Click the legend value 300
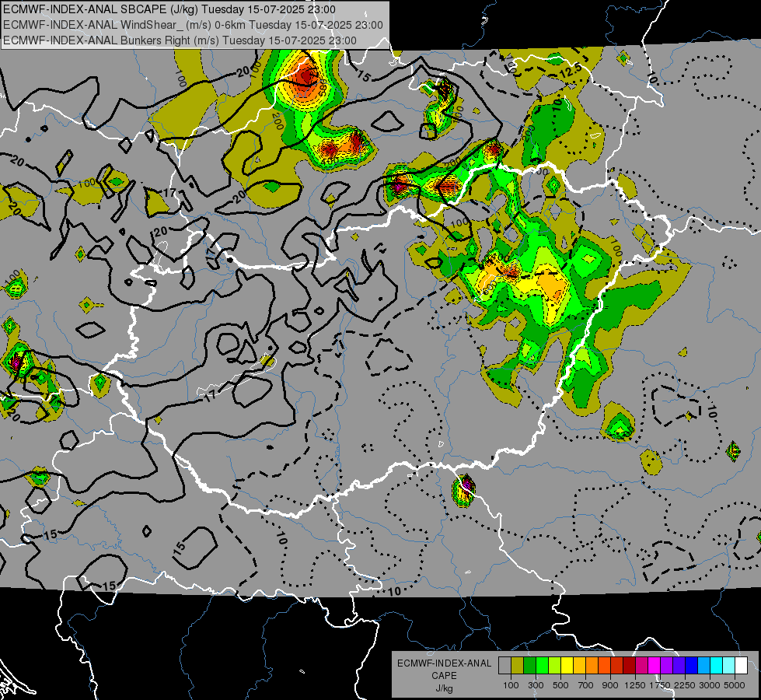This screenshot has width=761, height=700. point(536,685)
